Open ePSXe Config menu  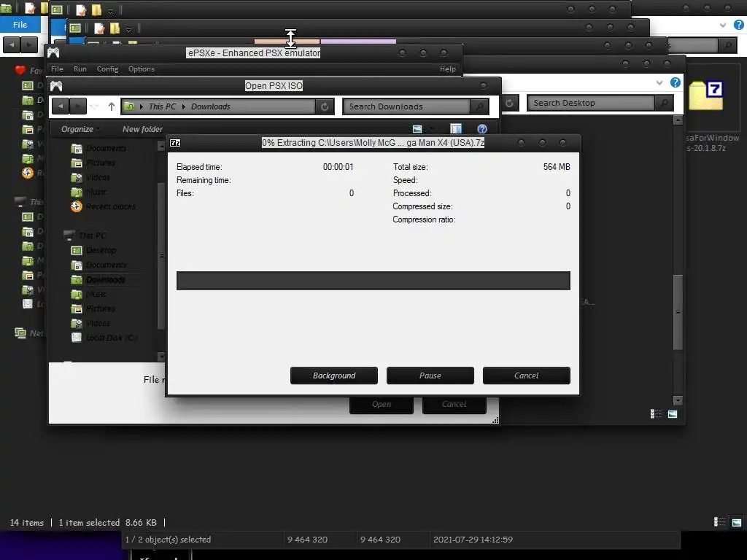click(x=108, y=69)
